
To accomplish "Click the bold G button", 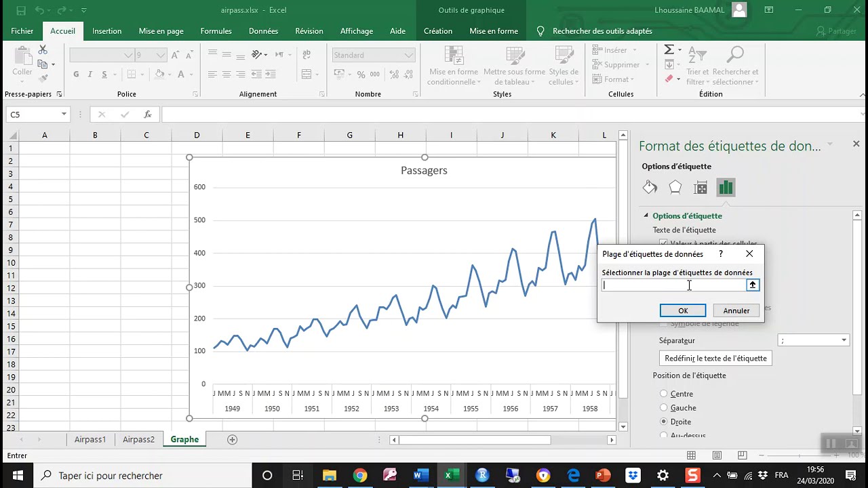I will (x=76, y=75).
